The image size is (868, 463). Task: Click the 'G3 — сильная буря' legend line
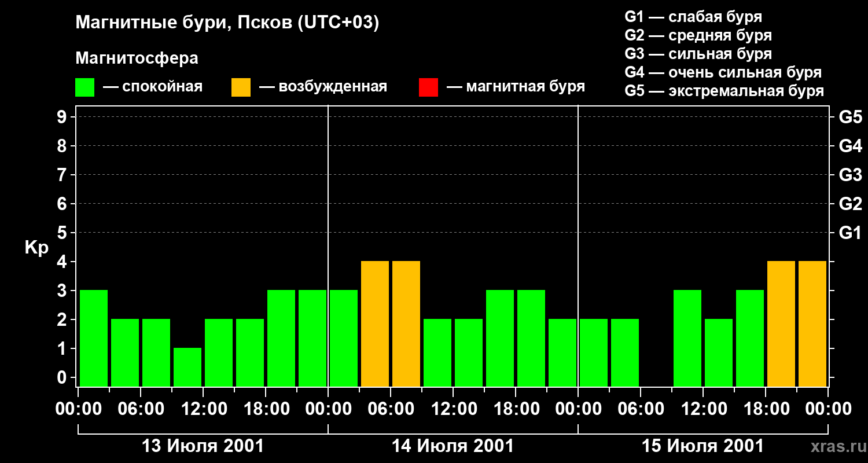tap(698, 54)
